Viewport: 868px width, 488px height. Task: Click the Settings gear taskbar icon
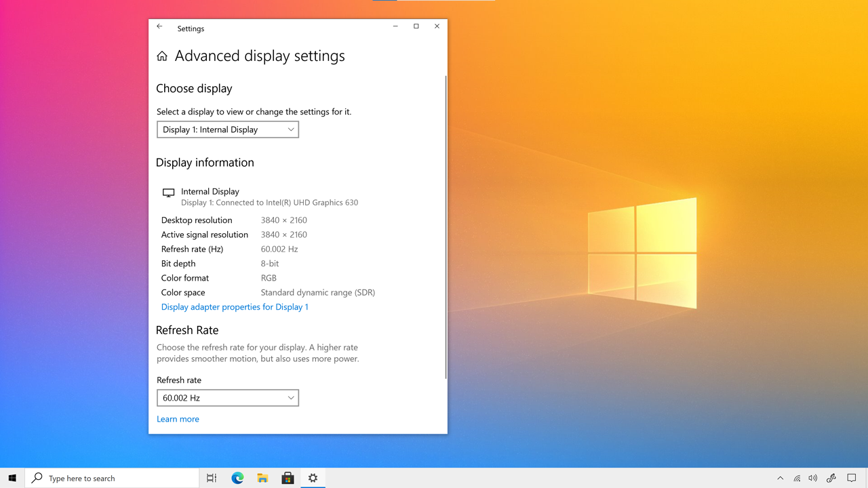(313, 478)
